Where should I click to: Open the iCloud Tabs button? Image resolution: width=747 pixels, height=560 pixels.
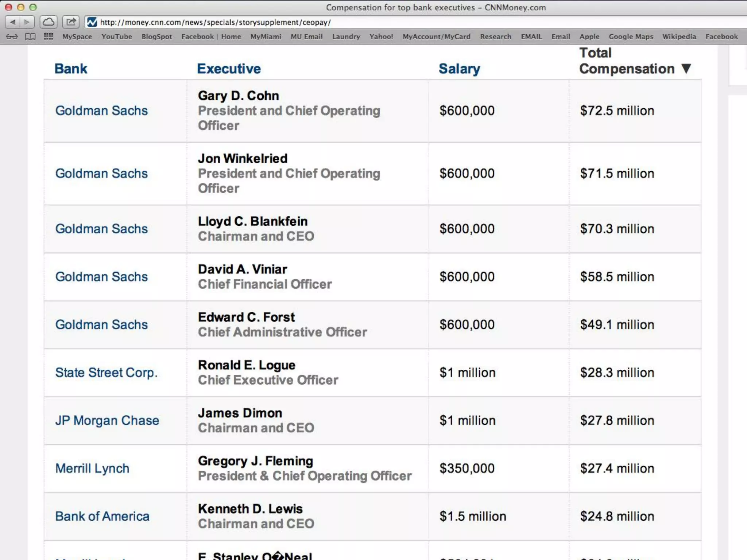[x=49, y=22]
